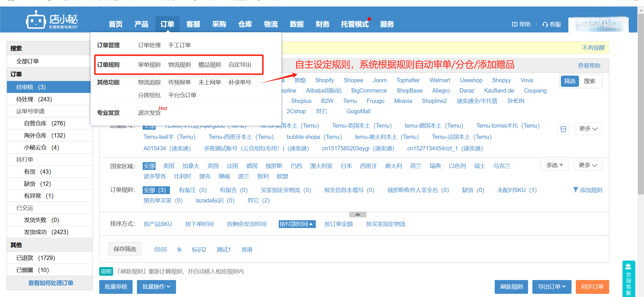Click the page vertical scrollbar
Image resolution: width=644 pixels, height=297 pixels.
pyautogui.click(x=641, y=104)
